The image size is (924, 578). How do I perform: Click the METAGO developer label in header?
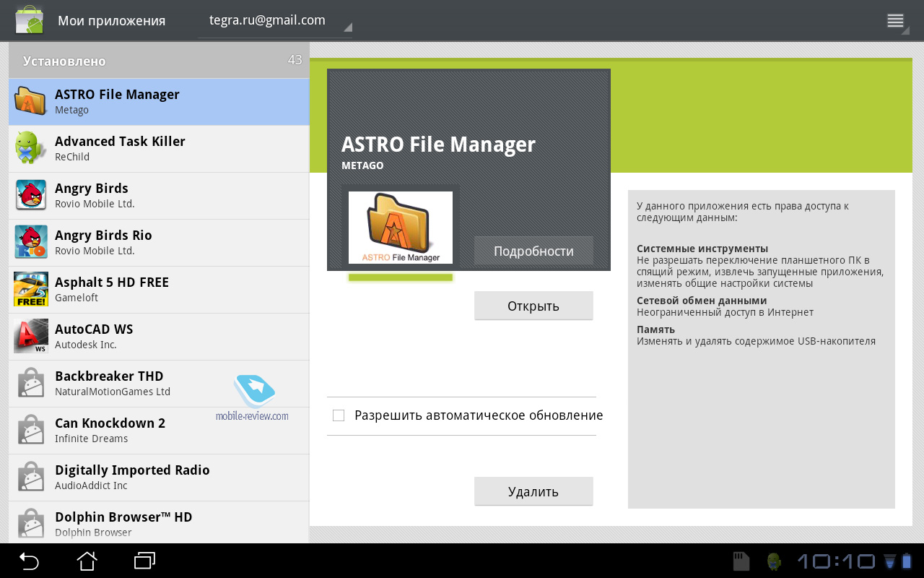pyautogui.click(x=362, y=165)
